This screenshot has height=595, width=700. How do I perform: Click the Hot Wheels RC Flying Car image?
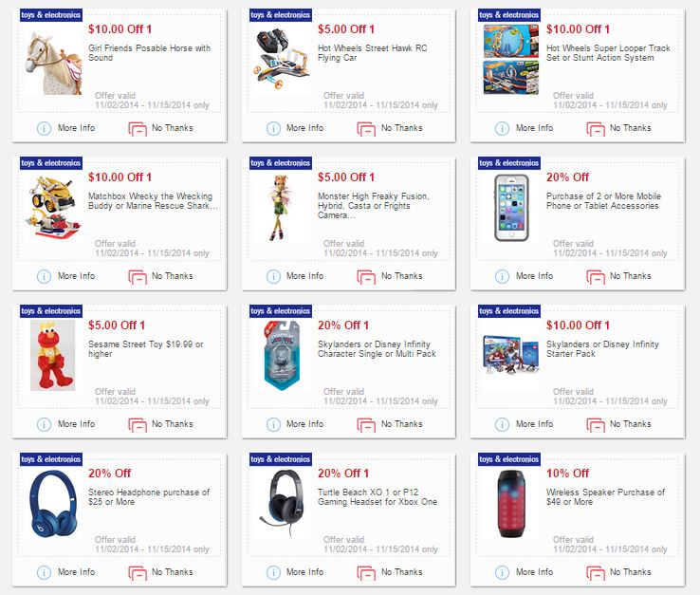point(281,60)
